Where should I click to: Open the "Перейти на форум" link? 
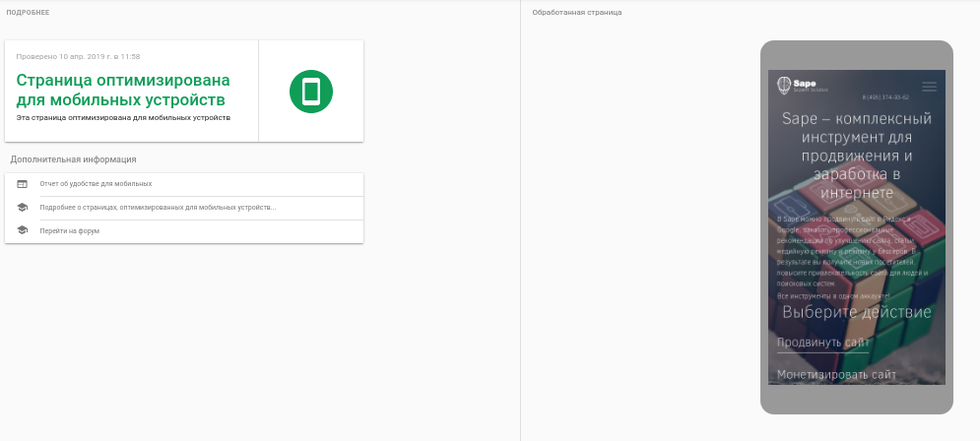coord(69,231)
